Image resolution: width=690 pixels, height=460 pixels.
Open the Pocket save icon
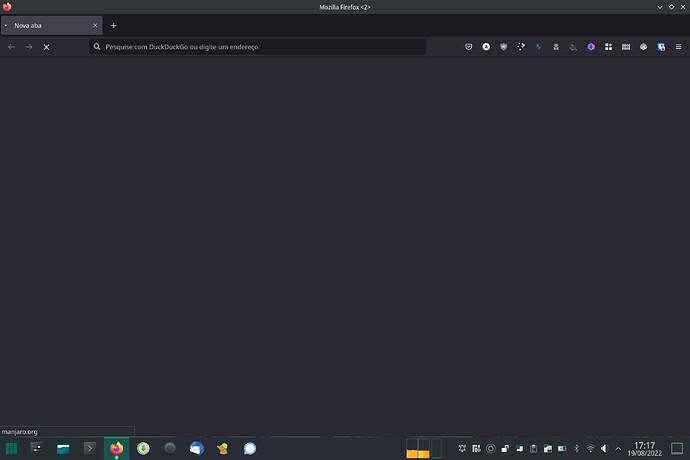pos(469,47)
